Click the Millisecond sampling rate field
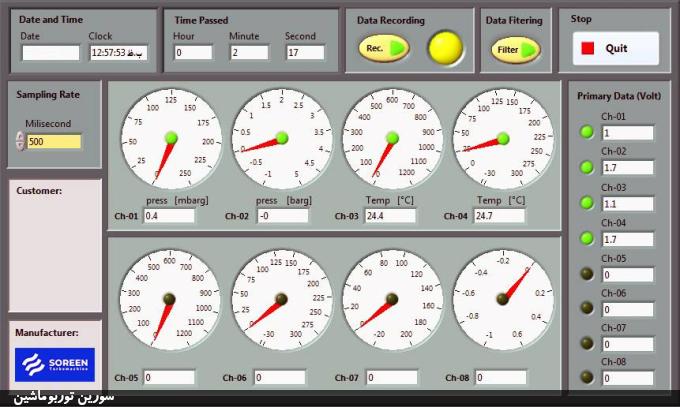 pos(53,141)
